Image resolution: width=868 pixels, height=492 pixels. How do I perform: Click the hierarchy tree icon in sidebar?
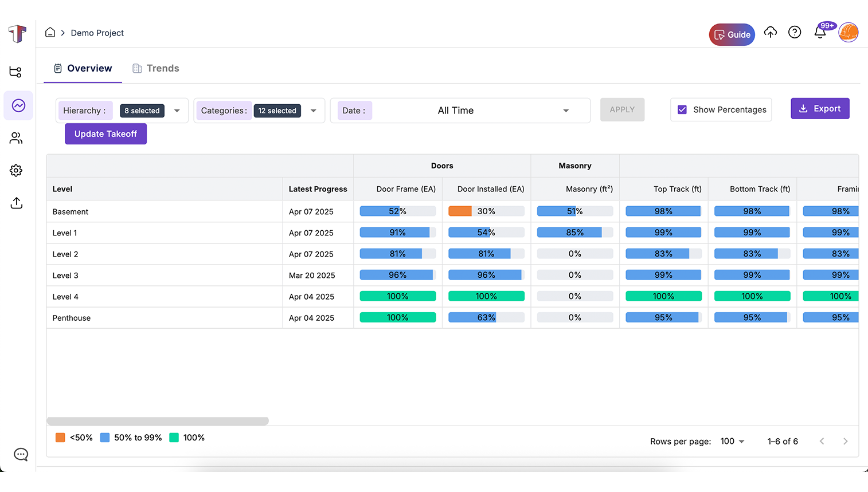pyautogui.click(x=16, y=72)
